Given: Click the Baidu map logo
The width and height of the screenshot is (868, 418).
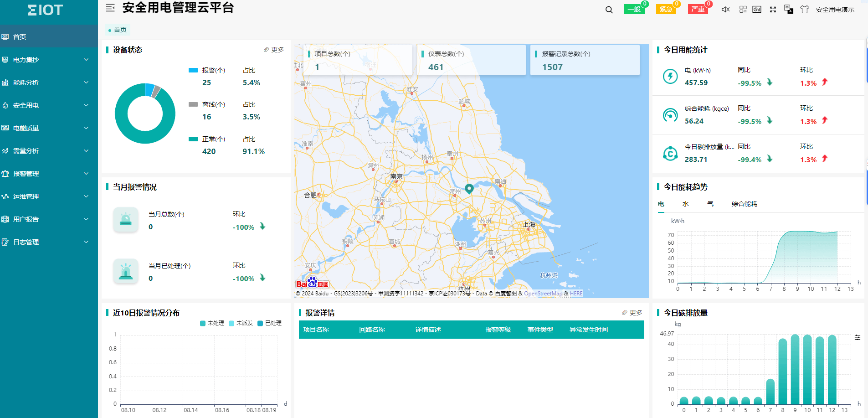Looking at the screenshot, I should 312,282.
